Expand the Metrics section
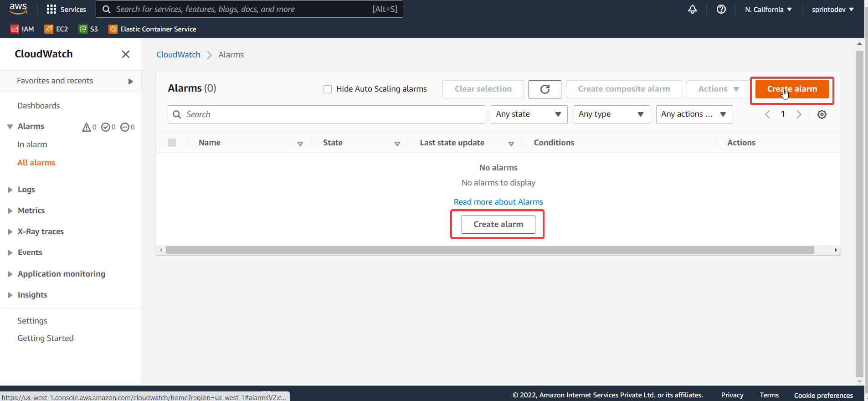The height and width of the screenshot is (401, 868). [x=10, y=211]
